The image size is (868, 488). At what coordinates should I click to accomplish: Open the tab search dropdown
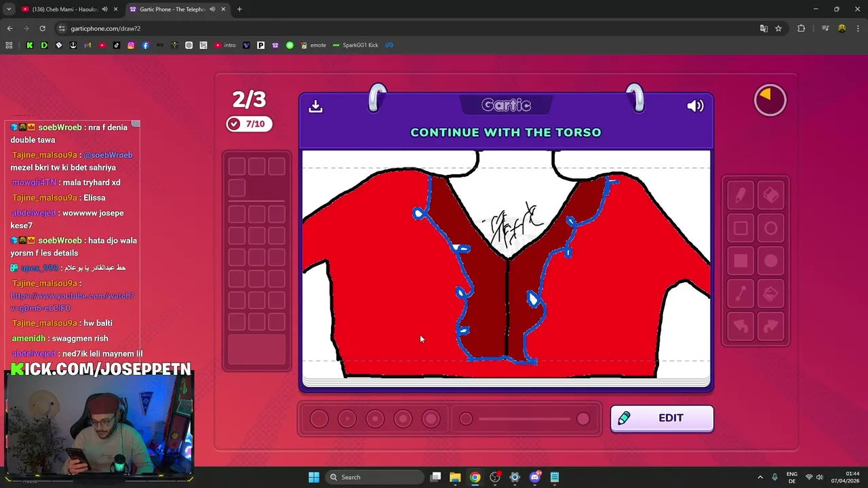(x=9, y=9)
